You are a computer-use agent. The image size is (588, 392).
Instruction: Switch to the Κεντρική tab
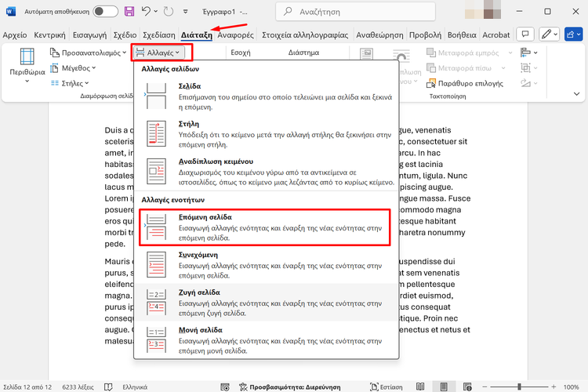pyautogui.click(x=49, y=34)
